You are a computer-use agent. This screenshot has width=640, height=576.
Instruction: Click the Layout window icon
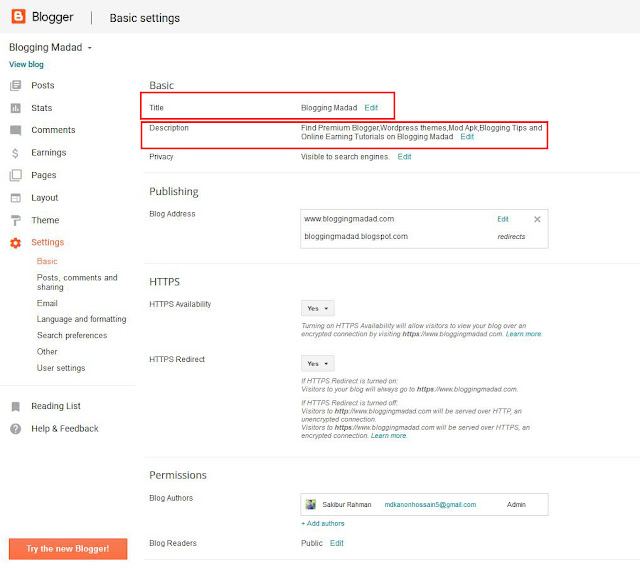pyautogui.click(x=16, y=198)
